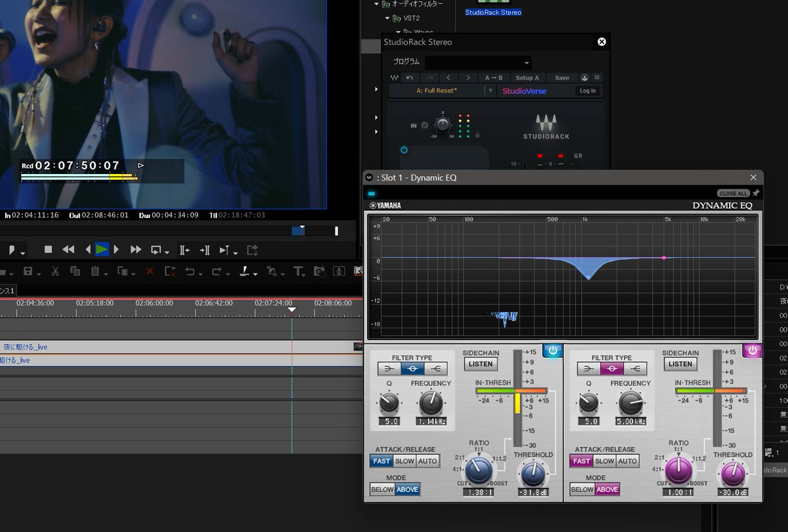Toggle the blue band power button
Screen dimensions: 788x532
(553, 350)
